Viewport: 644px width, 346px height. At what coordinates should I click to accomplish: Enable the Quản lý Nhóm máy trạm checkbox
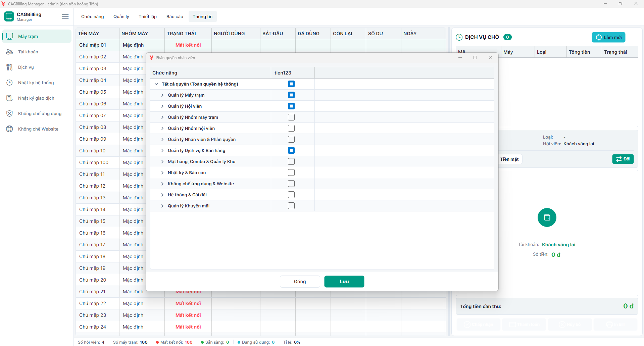(x=291, y=117)
